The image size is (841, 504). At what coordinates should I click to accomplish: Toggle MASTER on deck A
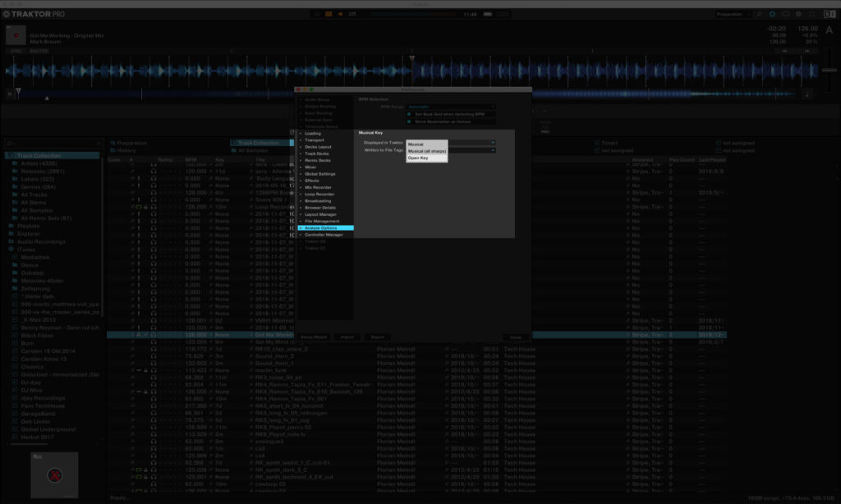coord(39,51)
